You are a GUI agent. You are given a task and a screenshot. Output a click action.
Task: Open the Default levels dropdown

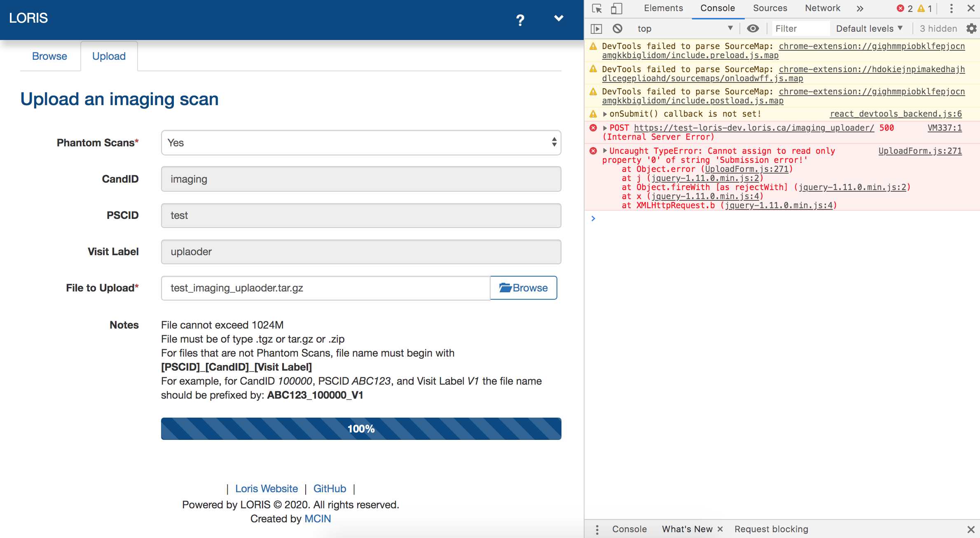click(x=869, y=28)
